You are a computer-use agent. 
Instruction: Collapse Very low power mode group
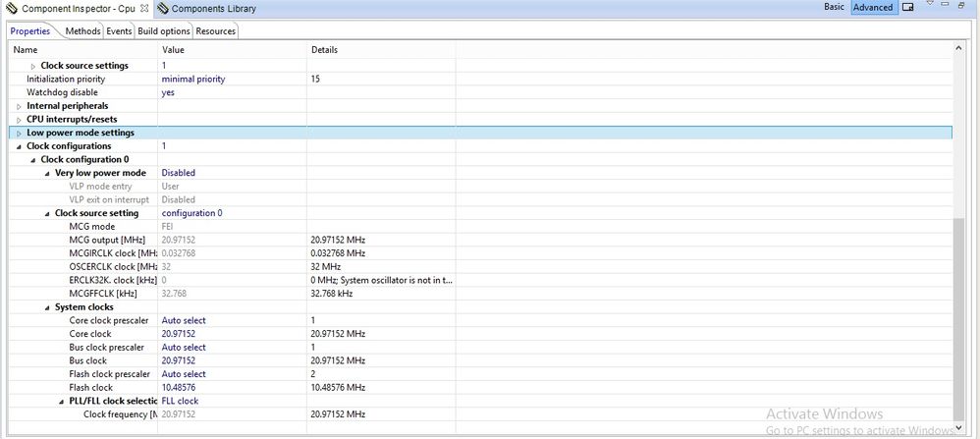coord(47,173)
